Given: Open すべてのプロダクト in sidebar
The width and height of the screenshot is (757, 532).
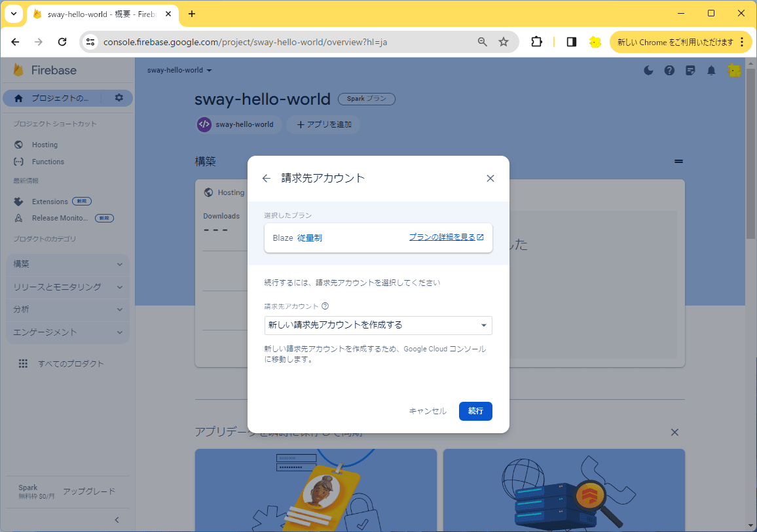Looking at the screenshot, I should [x=71, y=364].
